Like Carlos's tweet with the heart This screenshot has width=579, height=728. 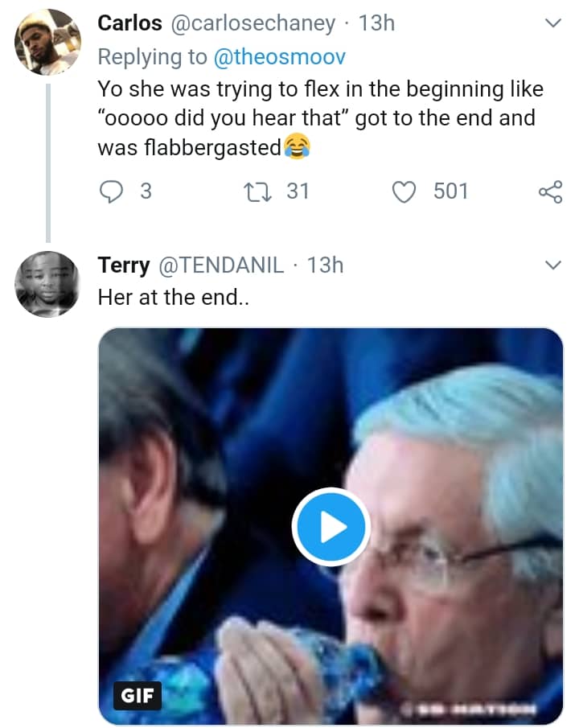pyautogui.click(x=406, y=191)
